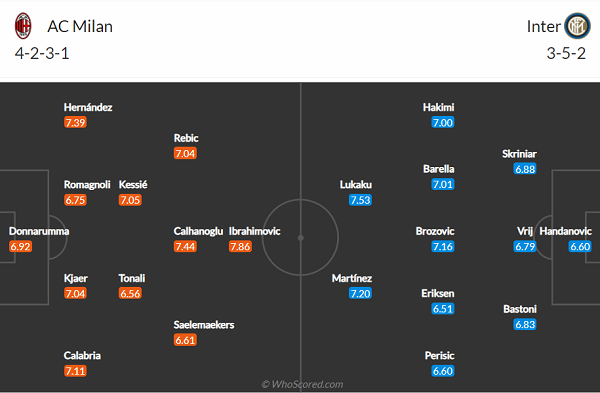
Task: Select Ibrahimovic's 7.86 rating badge
Action: pos(240,246)
